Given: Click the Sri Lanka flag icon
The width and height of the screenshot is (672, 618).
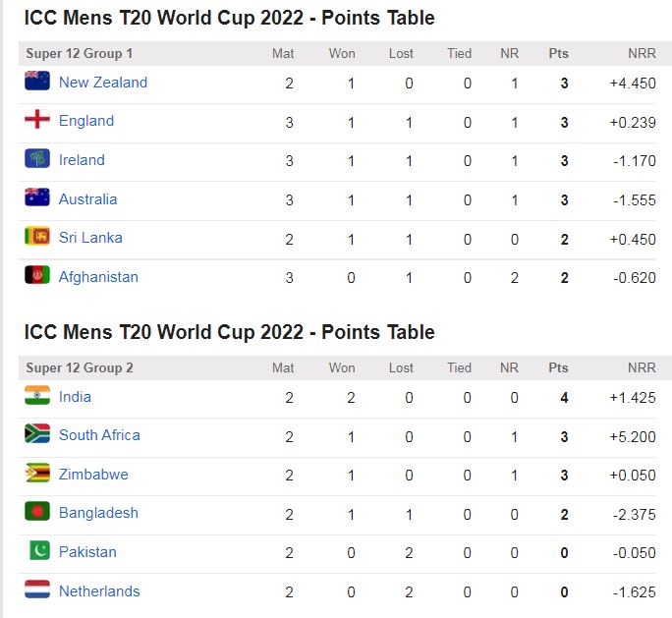Looking at the screenshot, I should [37, 237].
